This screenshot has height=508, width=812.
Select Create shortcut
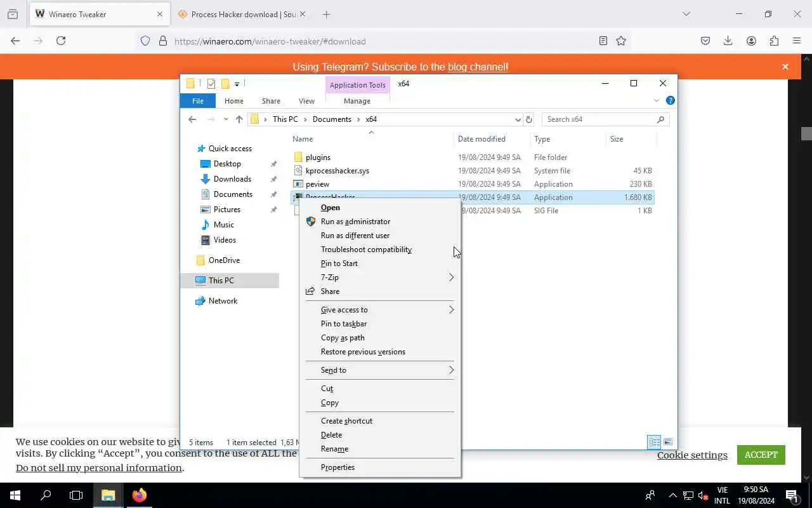click(x=346, y=421)
